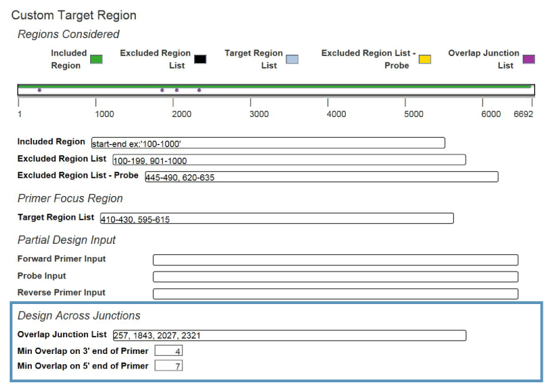Click the 'Min Overlap on 5' end of Primer' label
This screenshot has width=549, height=392.
(83, 366)
